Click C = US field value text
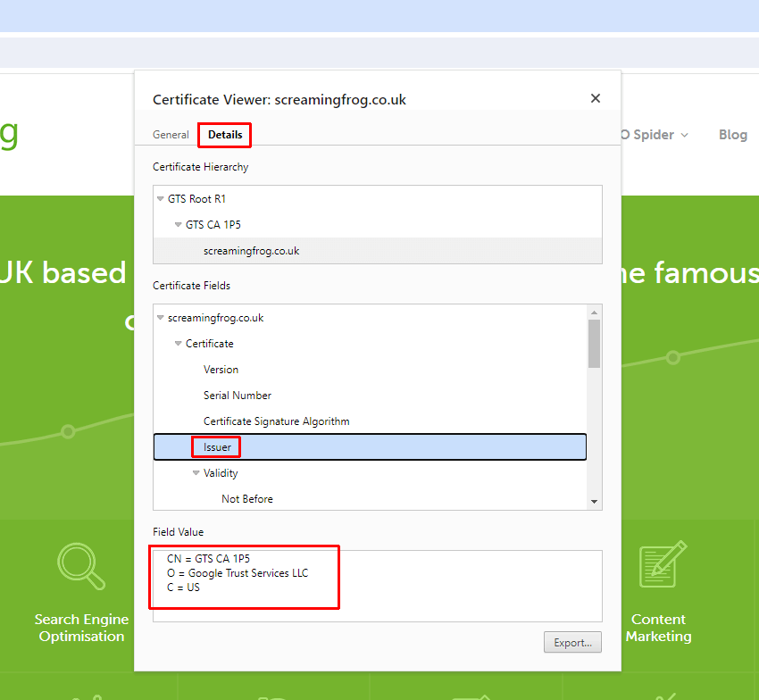Screen dimensions: 759x700 (183, 587)
